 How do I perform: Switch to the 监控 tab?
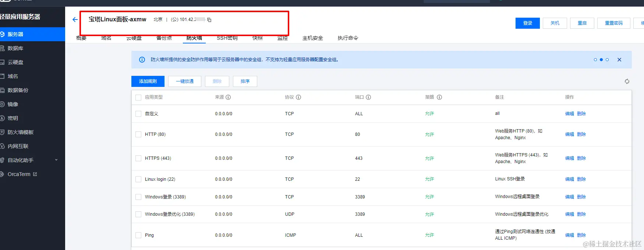(x=283, y=38)
